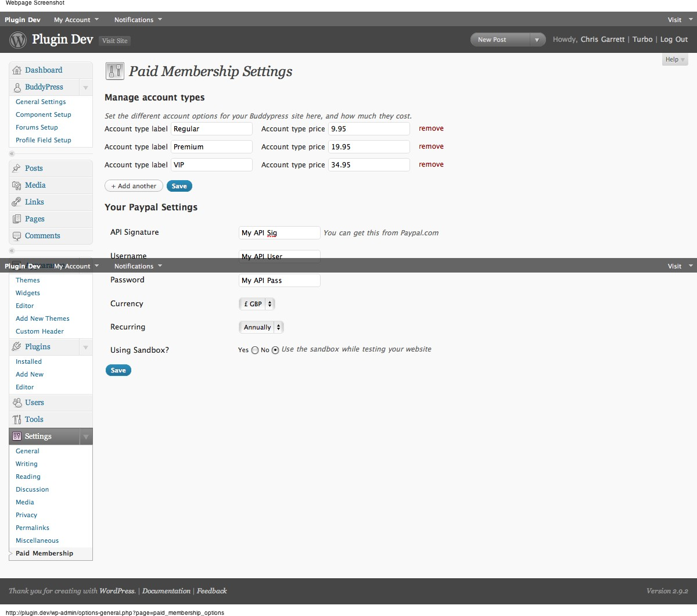The width and height of the screenshot is (697, 616).
Task: Open the Help dropdown tab
Action: 676,59
